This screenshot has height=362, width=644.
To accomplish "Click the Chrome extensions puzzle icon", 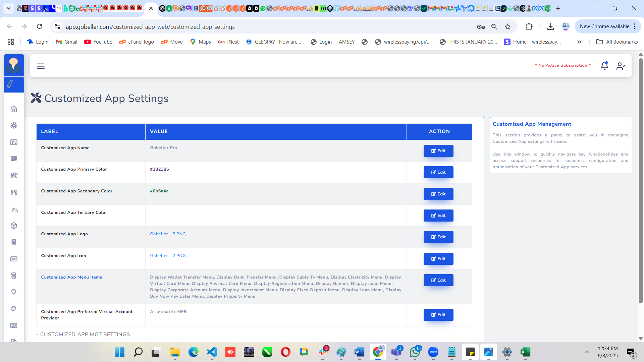I will point(529,27).
